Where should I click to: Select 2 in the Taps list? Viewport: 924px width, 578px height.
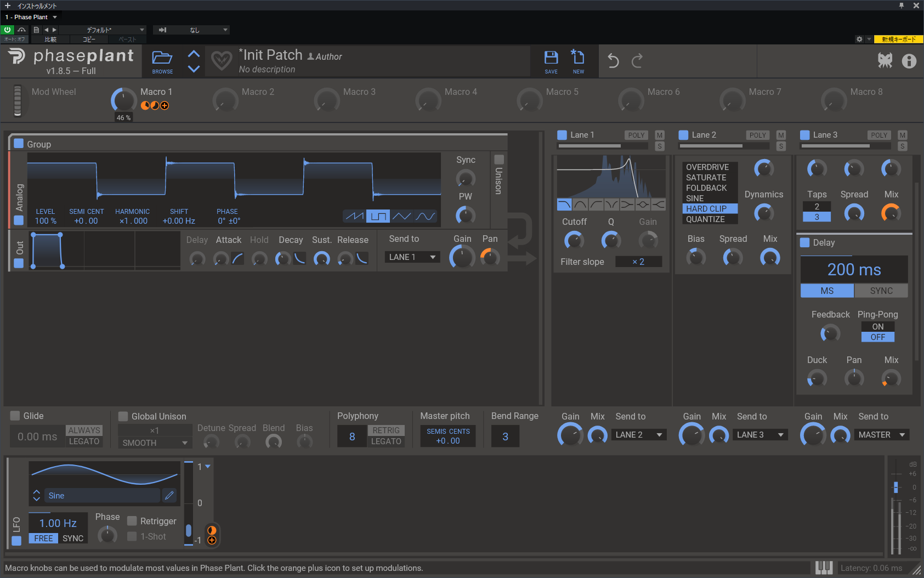coord(817,207)
